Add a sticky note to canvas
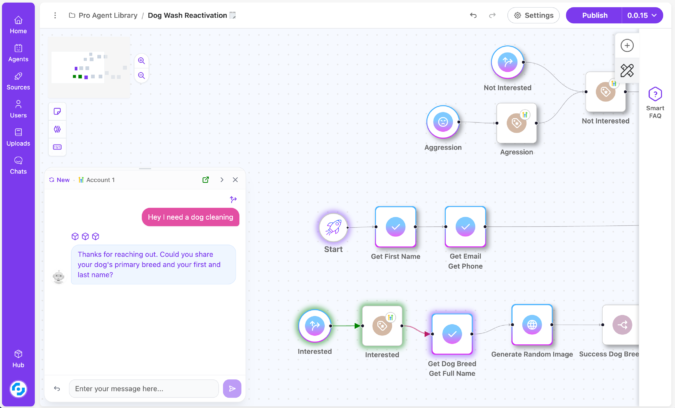 tap(57, 111)
